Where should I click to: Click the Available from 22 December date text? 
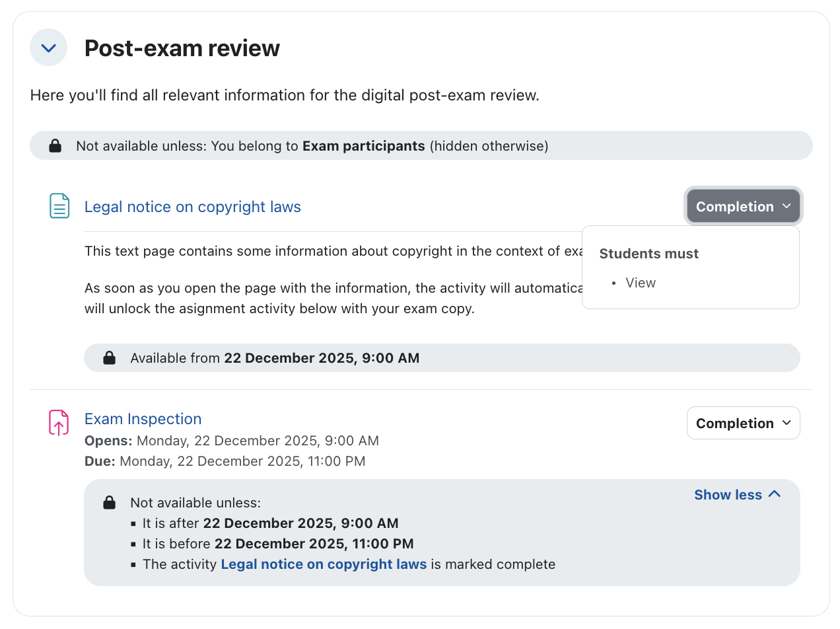coord(321,358)
